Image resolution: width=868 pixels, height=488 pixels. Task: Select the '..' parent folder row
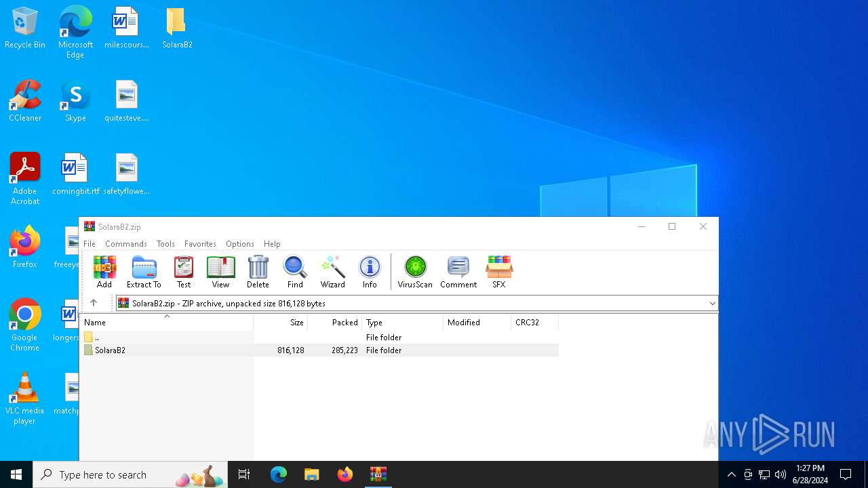point(319,337)
